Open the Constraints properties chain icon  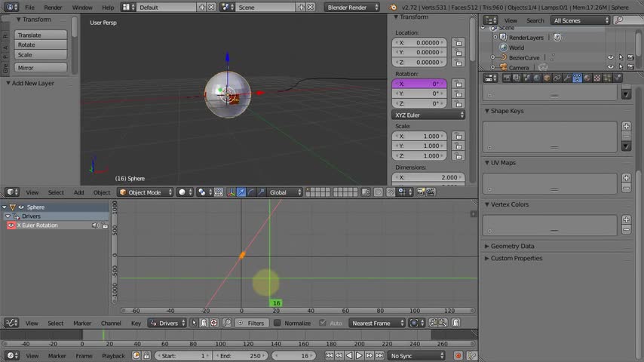tap(557, 78)
